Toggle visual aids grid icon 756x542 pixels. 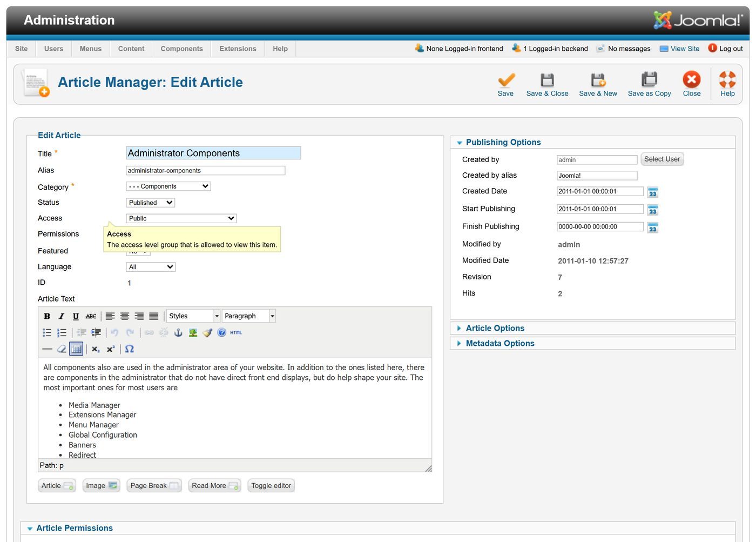point(76,349)
